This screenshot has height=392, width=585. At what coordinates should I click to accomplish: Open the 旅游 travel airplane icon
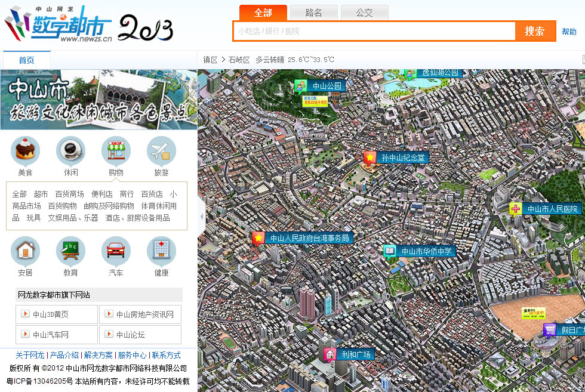(161, 151)
